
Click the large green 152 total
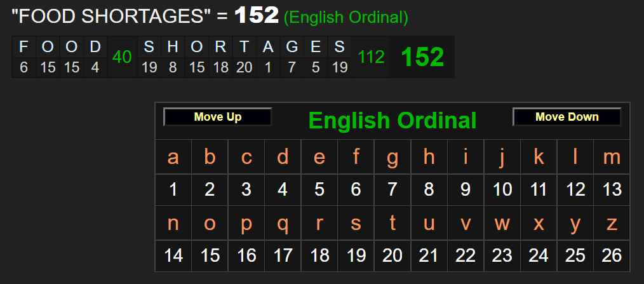click(x=422, y=57)
